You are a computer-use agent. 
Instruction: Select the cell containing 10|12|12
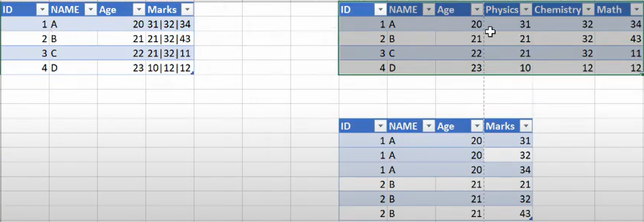coord(169,68)
